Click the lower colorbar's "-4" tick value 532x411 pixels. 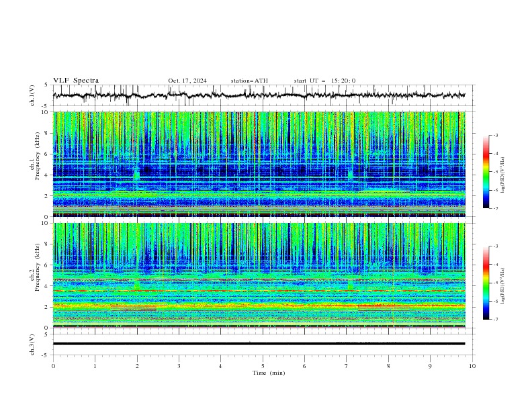point(496,265)
